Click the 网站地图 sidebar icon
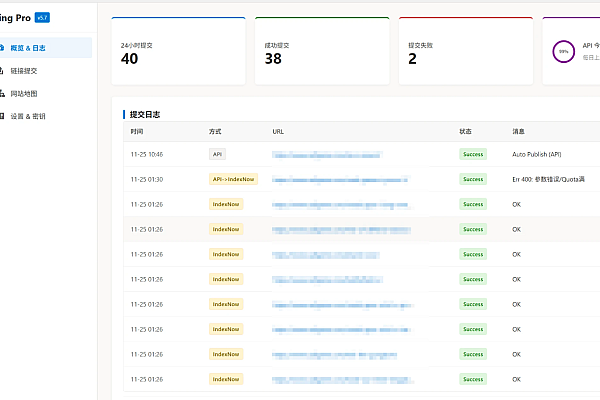Image resolution: width=600 pixels, height=400 pixels. (x=2, y=93)
